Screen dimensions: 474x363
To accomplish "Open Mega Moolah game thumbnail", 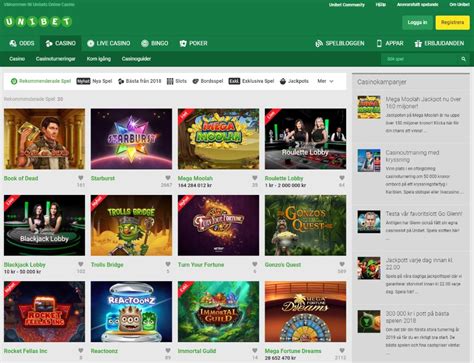I will click(218, 139).
